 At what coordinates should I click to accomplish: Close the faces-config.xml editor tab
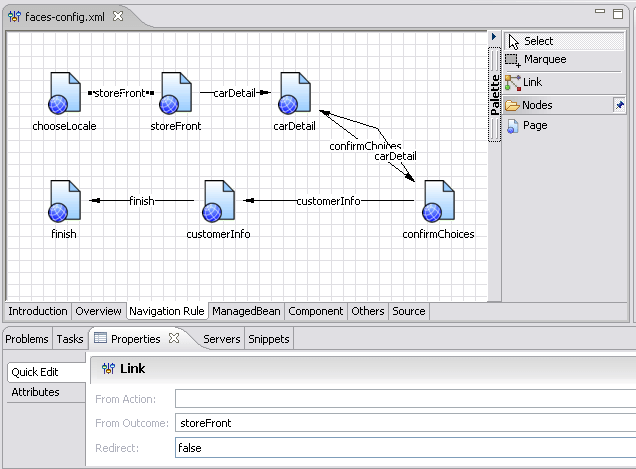click(118, 16)
